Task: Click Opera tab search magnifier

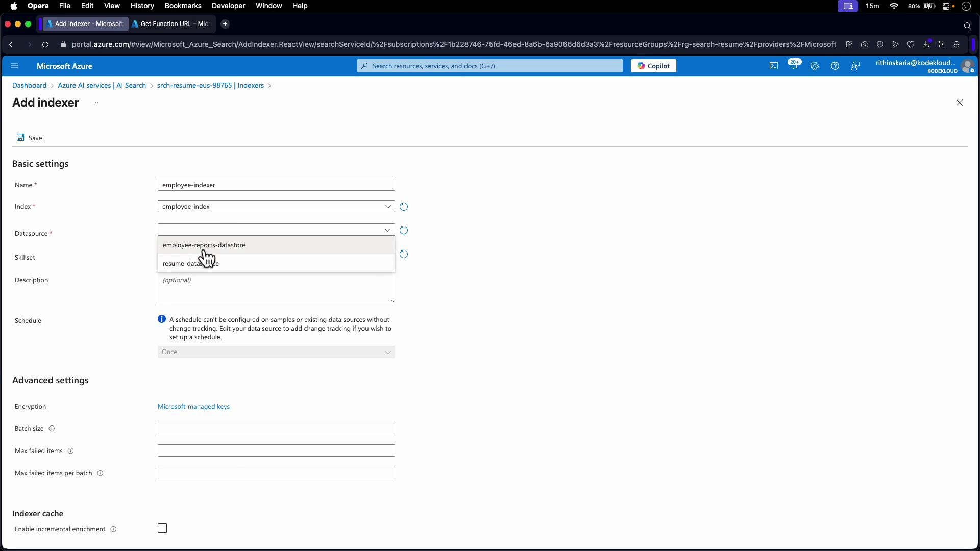Action: point(967,26)
